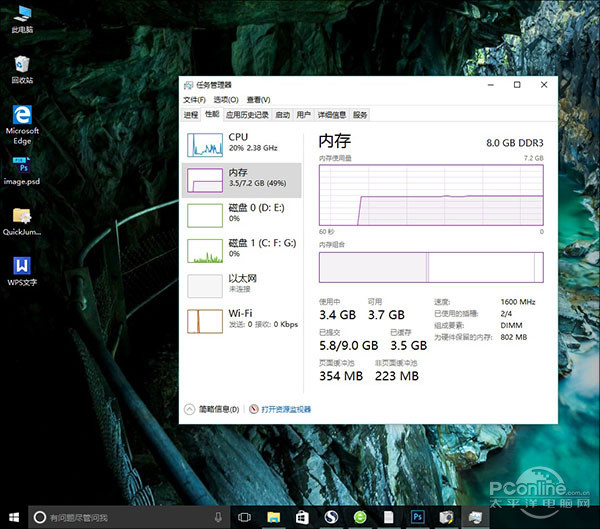Viewport: 600px width, 529px height.
Task: Click the 8.0 GB DDR3 label
Action: tap(515, 143)
